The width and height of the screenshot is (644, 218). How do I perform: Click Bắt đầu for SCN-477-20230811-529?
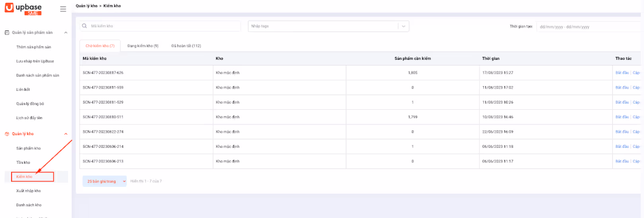tap(622, 102)
